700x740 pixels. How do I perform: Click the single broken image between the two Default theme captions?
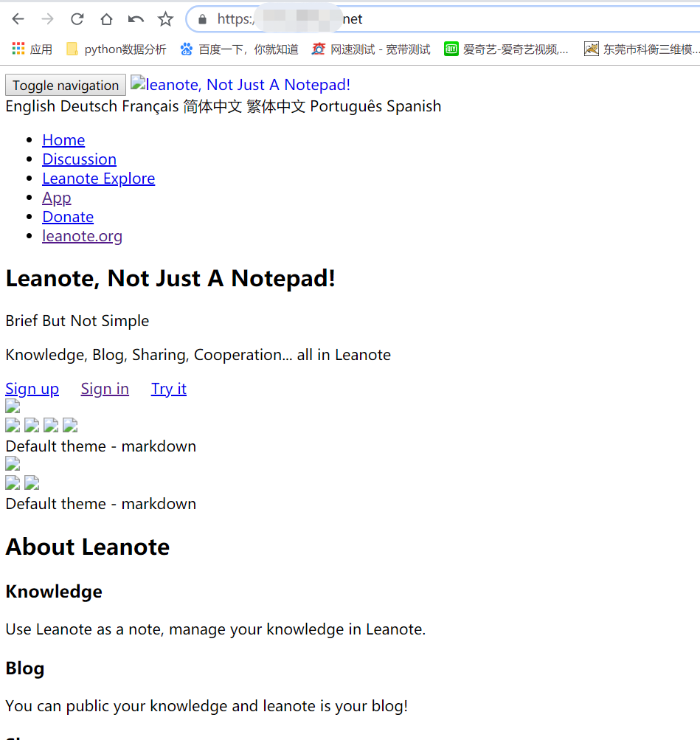(13, 464)
